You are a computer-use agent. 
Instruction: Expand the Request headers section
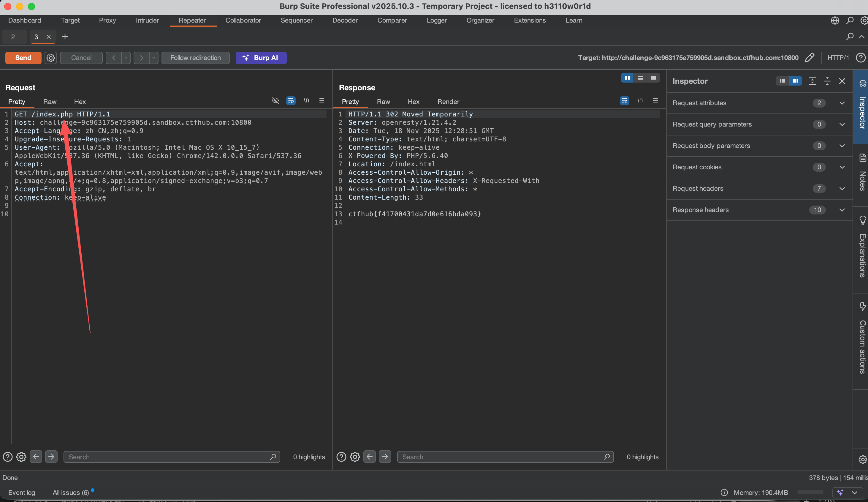click(842, 189)
